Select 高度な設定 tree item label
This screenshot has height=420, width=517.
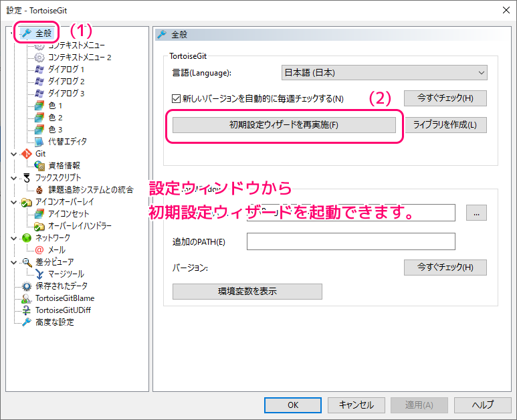[55, 322]
